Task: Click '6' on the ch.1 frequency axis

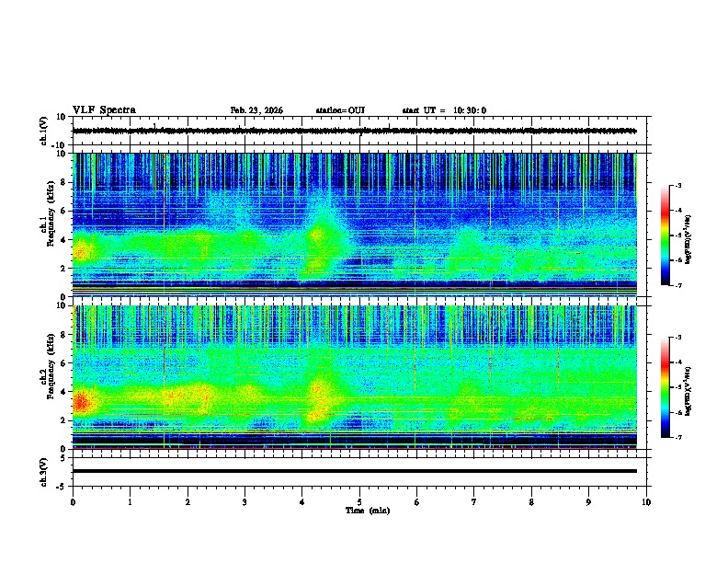Action: (64, 211)
